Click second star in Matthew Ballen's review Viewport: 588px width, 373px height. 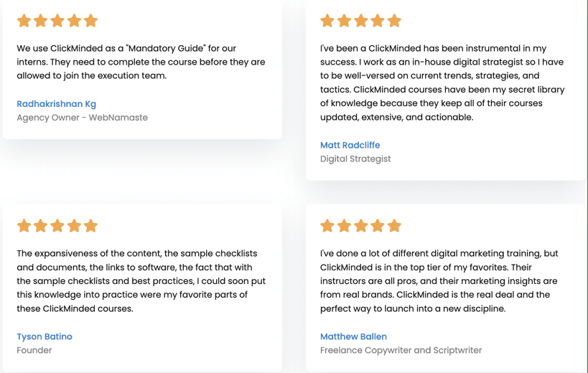(x=344, y=226)
